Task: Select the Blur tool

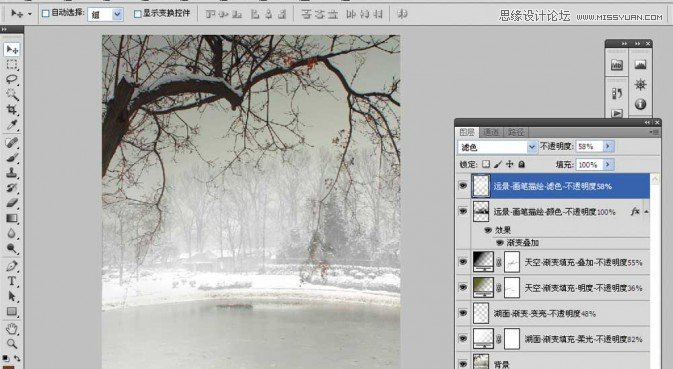Action: (12, 233)
